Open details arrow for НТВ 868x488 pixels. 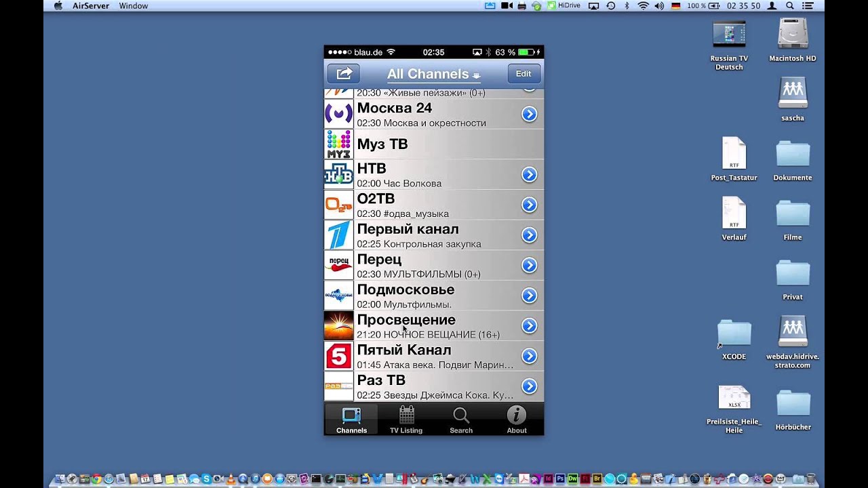pos(529,175)
